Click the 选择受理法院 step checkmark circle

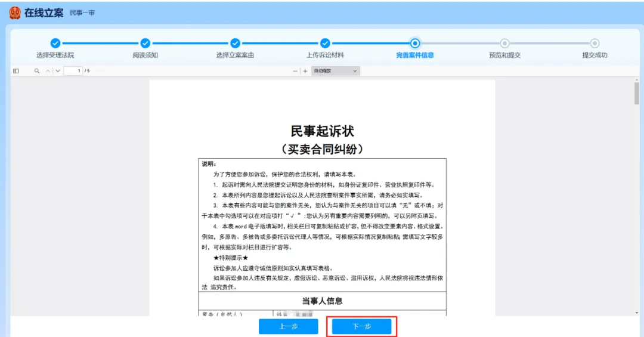point(55,43)
